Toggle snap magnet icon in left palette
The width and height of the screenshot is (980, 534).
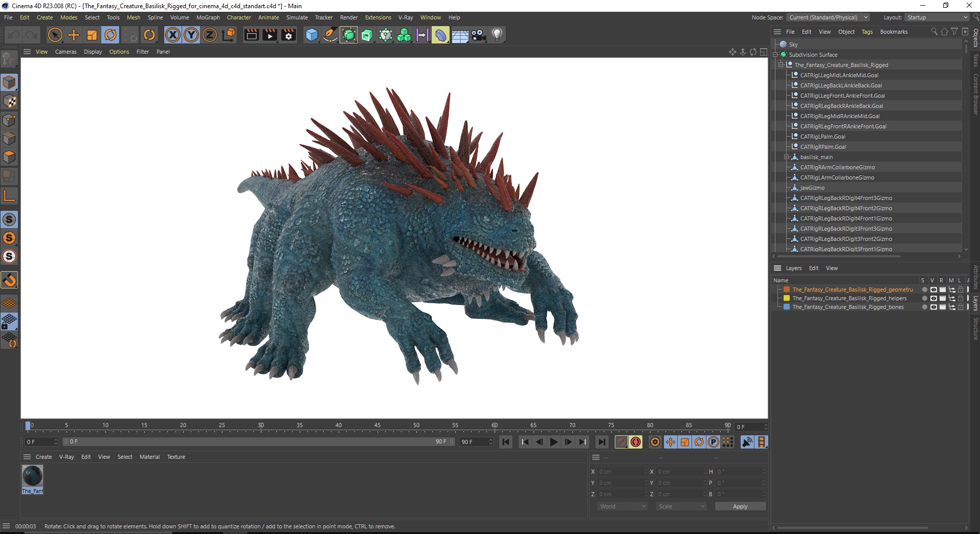9,280
